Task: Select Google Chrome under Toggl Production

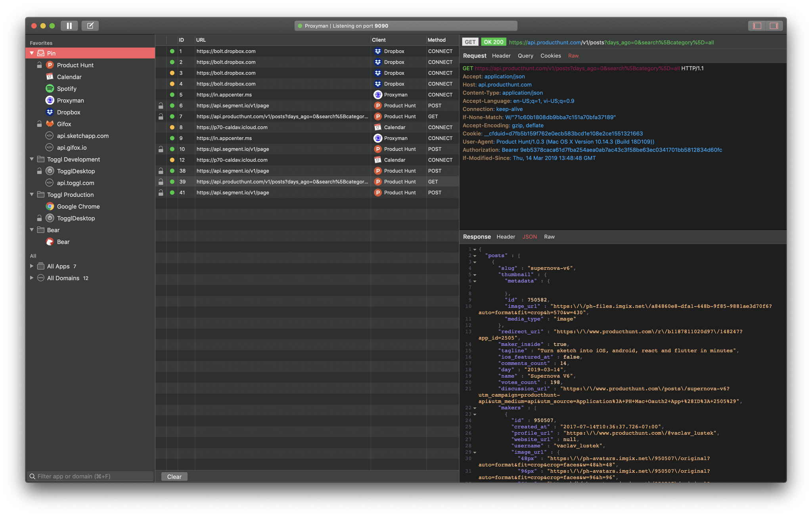Action: pyautogui.click(x=78, y=206)
